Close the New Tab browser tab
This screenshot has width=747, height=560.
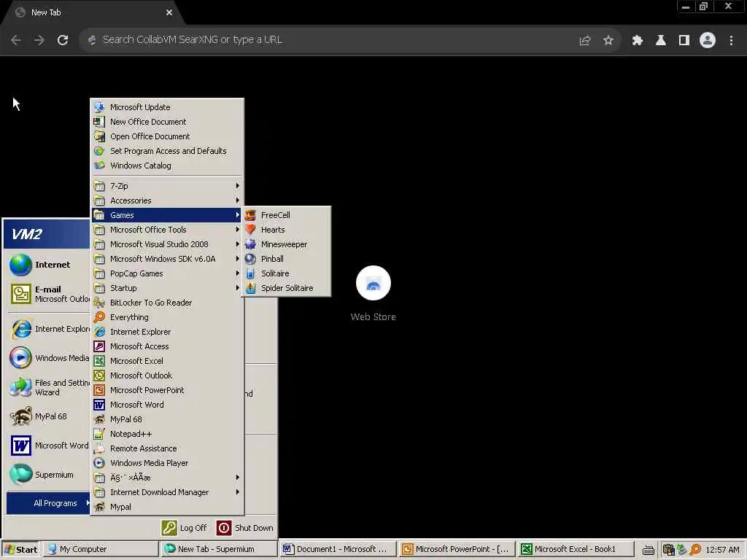169,13
